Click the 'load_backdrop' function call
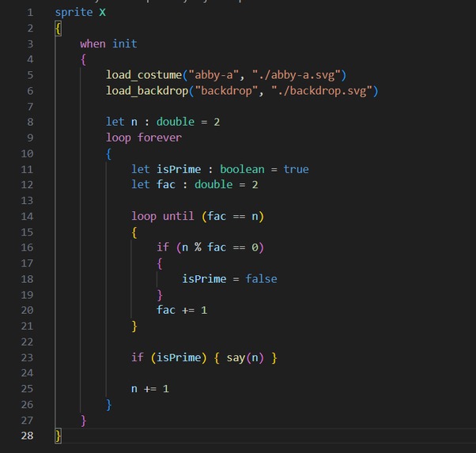 (147, 91)
